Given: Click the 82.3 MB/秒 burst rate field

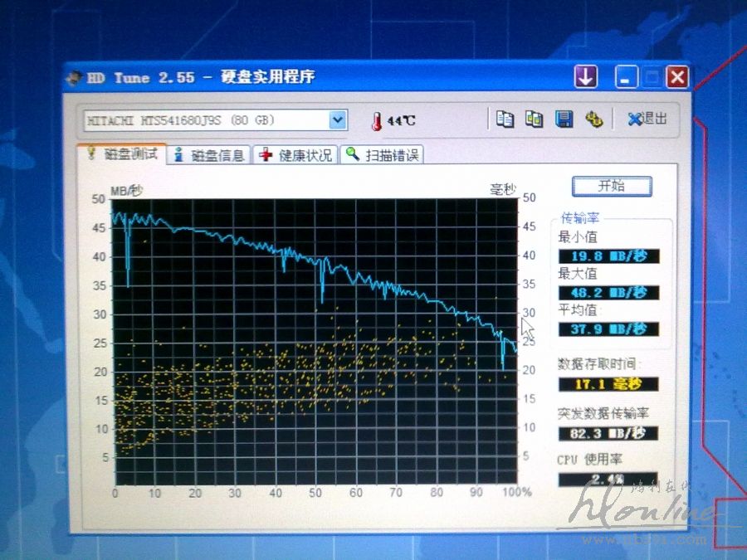Looking at the screenshot, I should pos(608,433).
